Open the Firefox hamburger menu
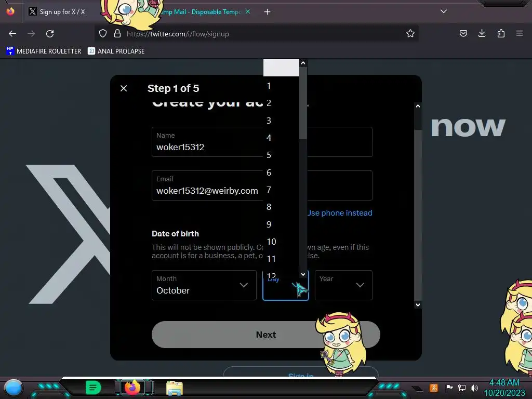Viewport: 532px width, 399px height. tap(520, 33)
